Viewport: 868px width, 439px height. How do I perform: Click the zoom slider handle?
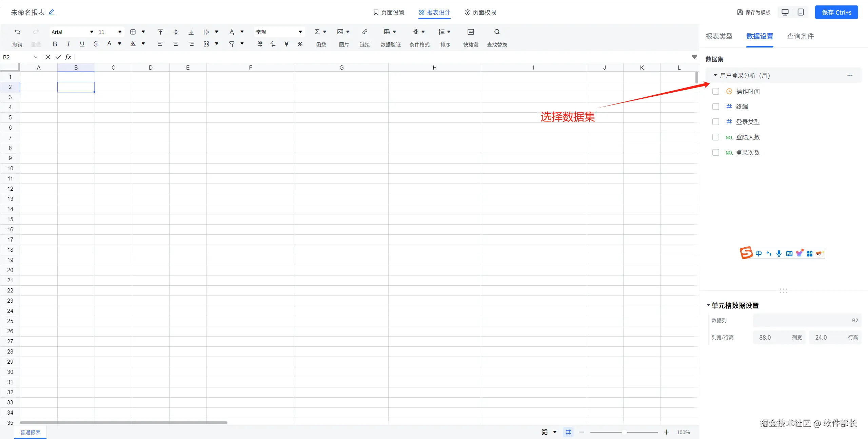[x=624, y=432]
